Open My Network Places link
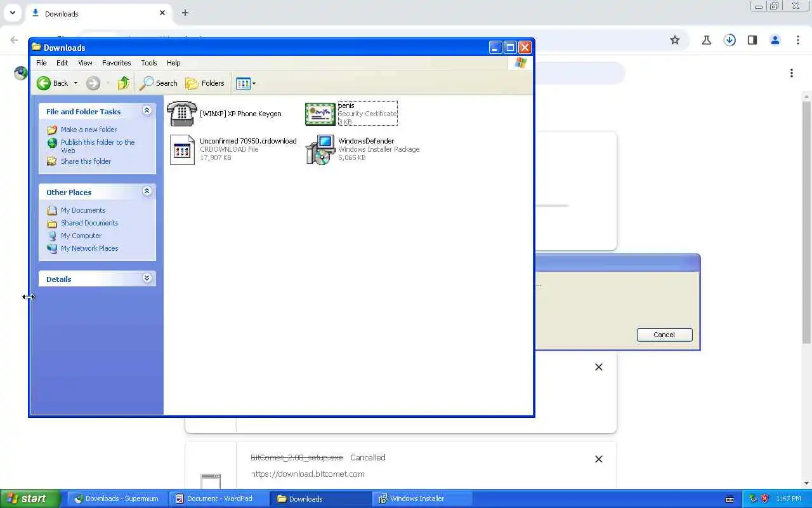Viewport: 812px width, 508px height. 89,248
